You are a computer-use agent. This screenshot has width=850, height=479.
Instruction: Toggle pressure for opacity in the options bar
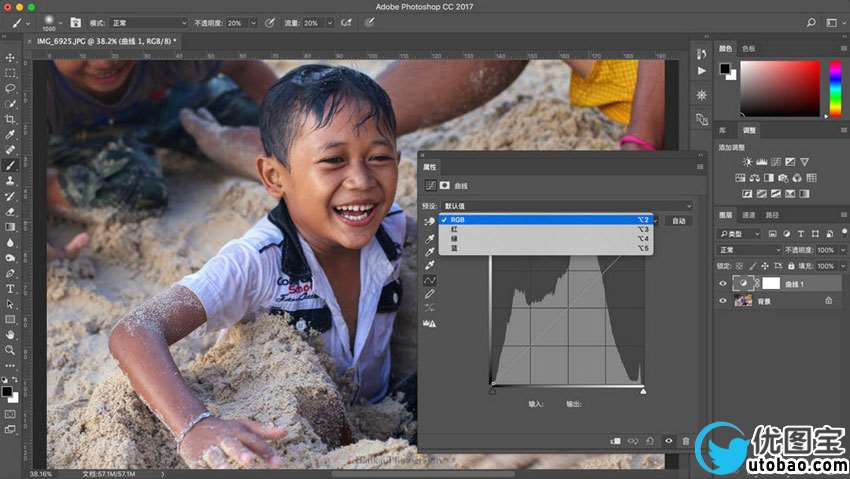269,23
